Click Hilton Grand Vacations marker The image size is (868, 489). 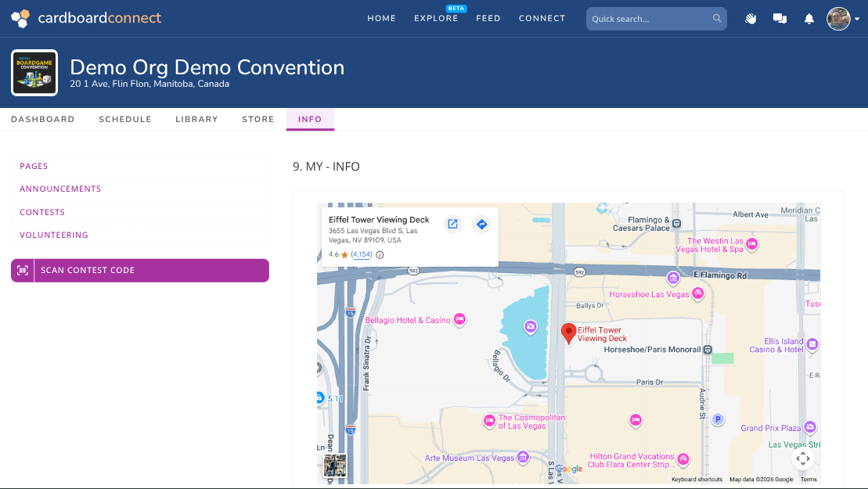tap(683, 458)
